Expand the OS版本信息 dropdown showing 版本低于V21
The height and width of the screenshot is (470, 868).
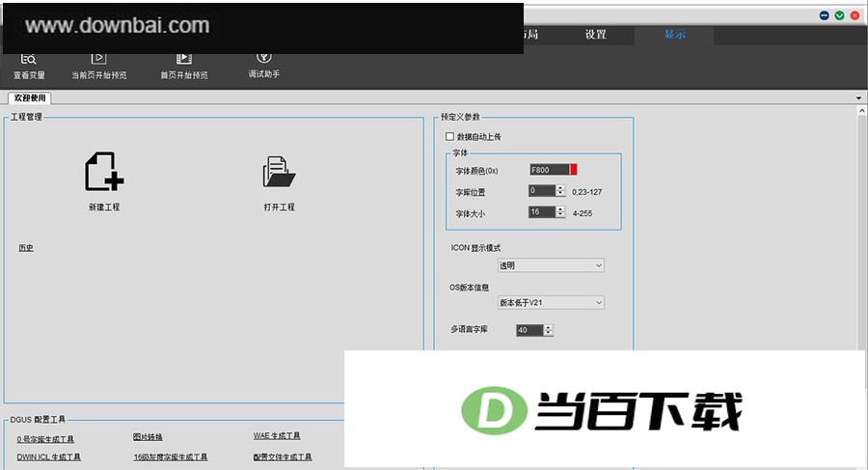tap(551, 303)
